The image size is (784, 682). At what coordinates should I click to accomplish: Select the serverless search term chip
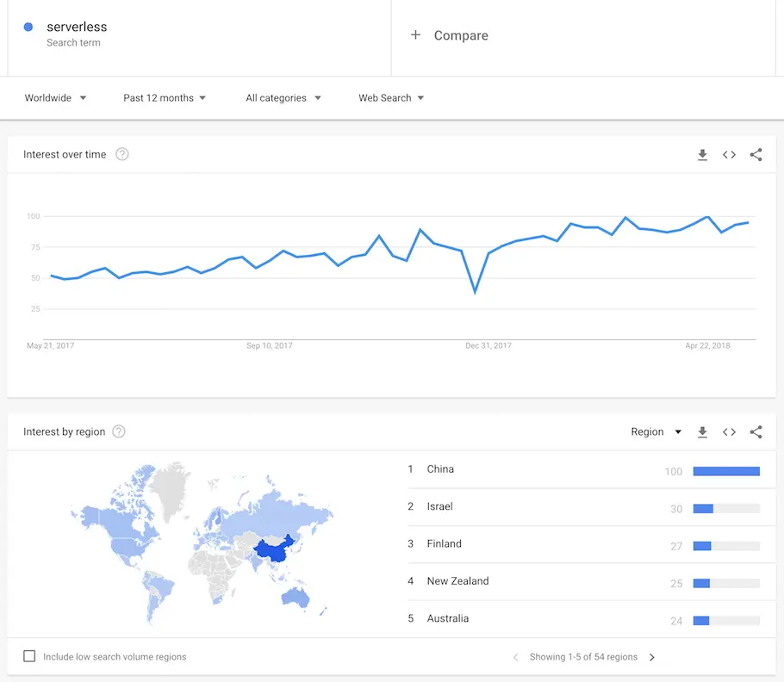tap(77, 34)
